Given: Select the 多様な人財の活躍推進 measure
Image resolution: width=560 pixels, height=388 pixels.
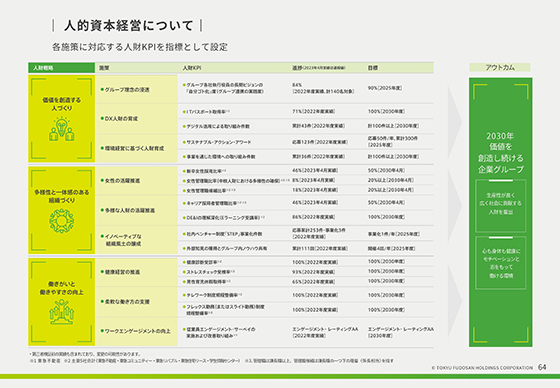Looking at the screenshot, I should click(128, 210).
